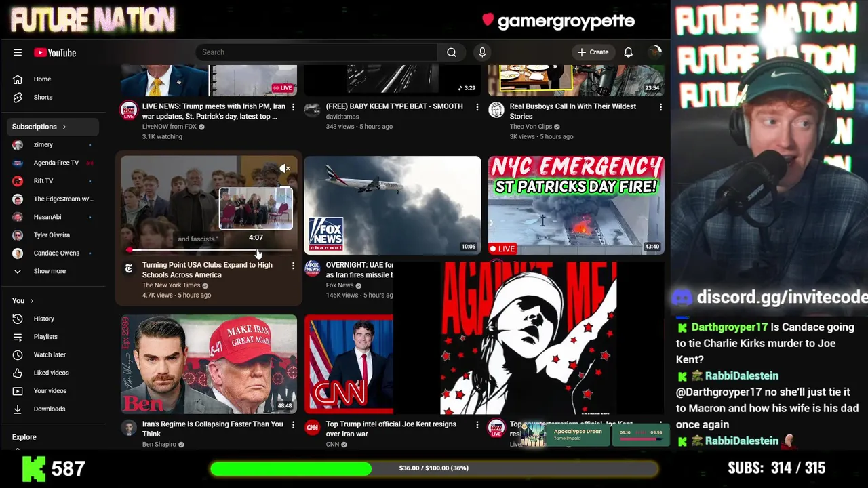The width and height of the screenshot is (868, 488).
Task: Click the YouTube logo
Action: click(55, 52)
